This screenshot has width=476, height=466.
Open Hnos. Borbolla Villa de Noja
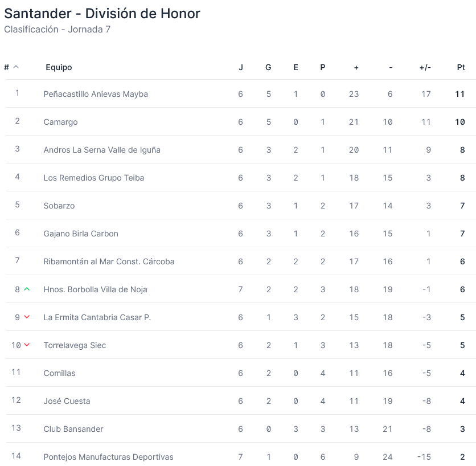[x=95, y=289]
